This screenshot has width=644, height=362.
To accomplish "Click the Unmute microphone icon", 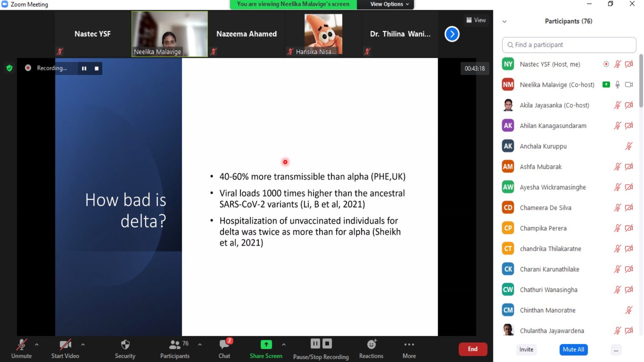I will pyautogui.click(x=21, y=345).
